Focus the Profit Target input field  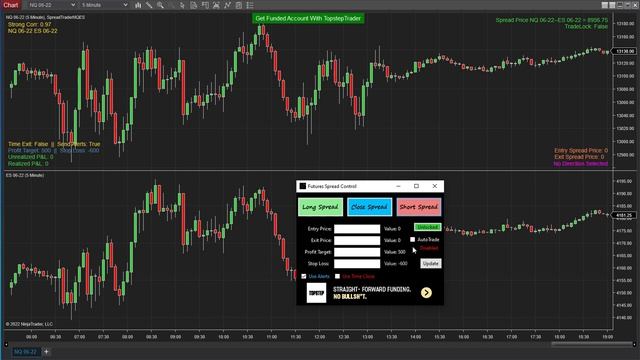pos(357,252)
